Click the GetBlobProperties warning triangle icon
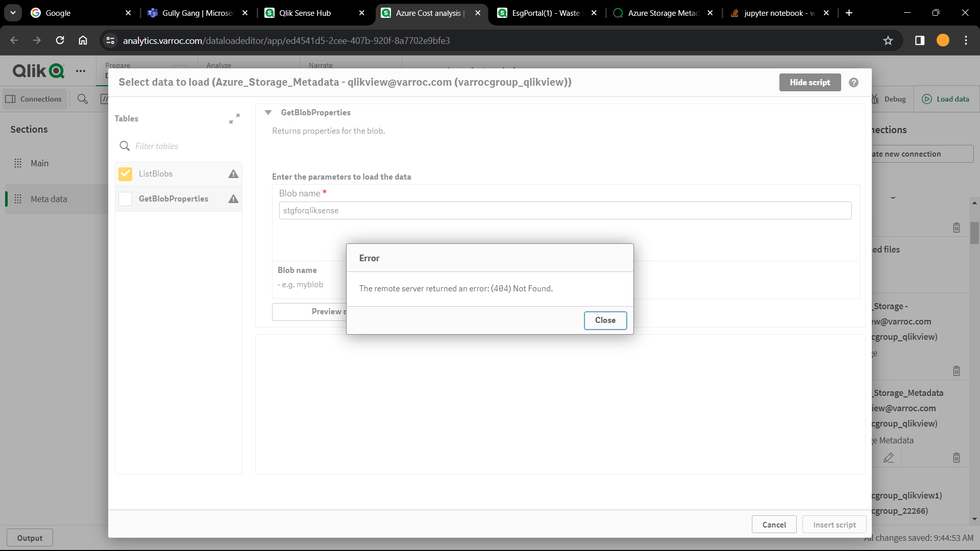The height and width of the screenshot is (551, 980). point(233,199)
